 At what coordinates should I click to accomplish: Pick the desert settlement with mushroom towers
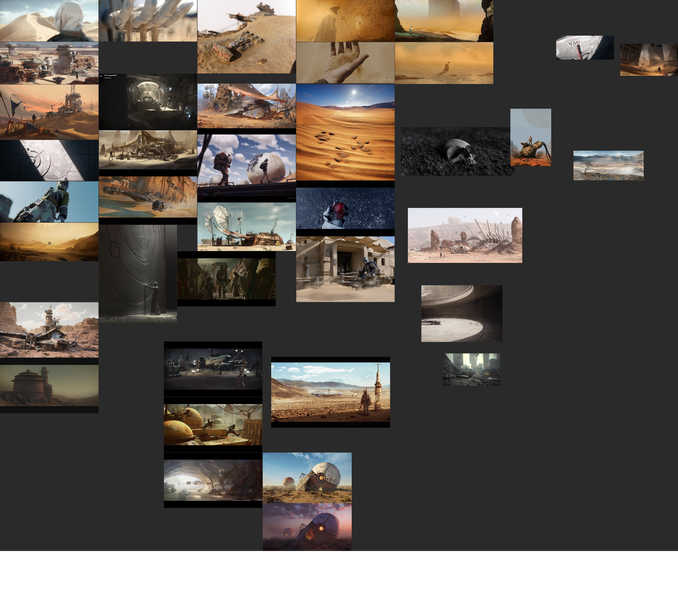coord(49,63)
